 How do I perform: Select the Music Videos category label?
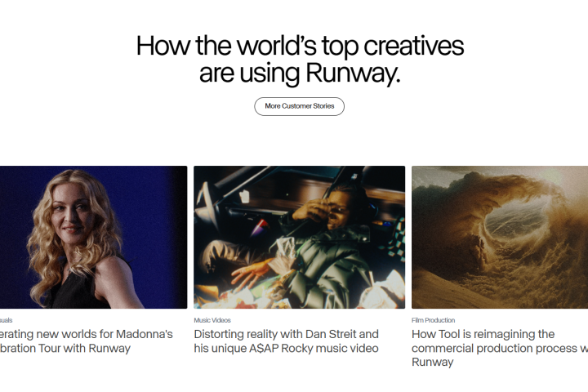pos(212,320)
